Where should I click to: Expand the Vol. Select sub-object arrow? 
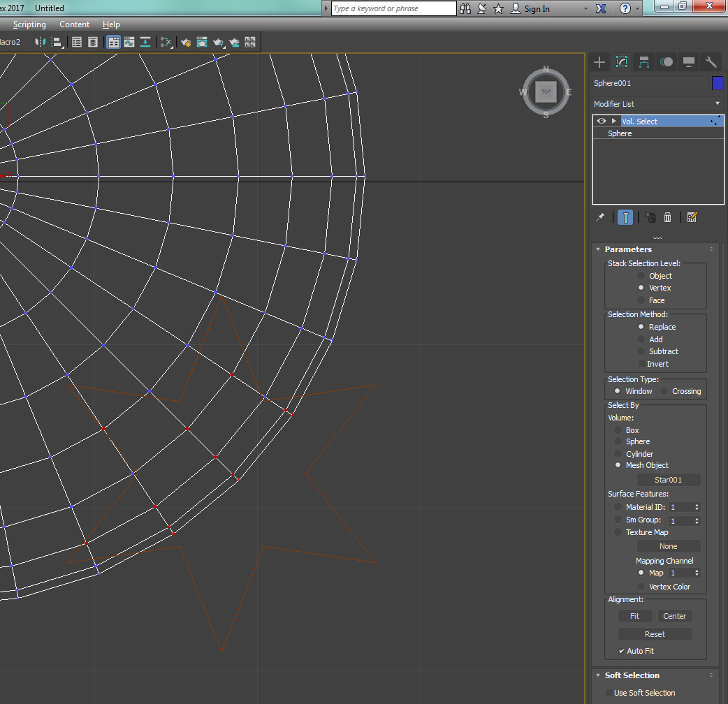[613, 121]
